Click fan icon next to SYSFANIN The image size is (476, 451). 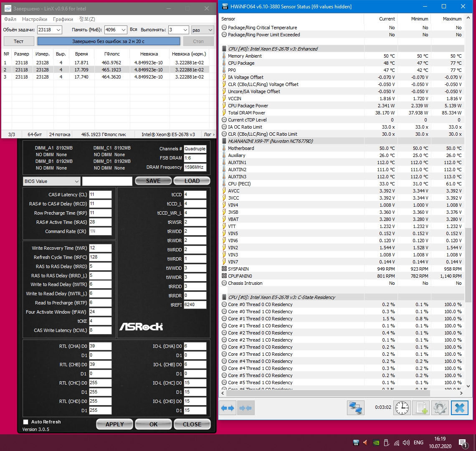tap(224, 269)
